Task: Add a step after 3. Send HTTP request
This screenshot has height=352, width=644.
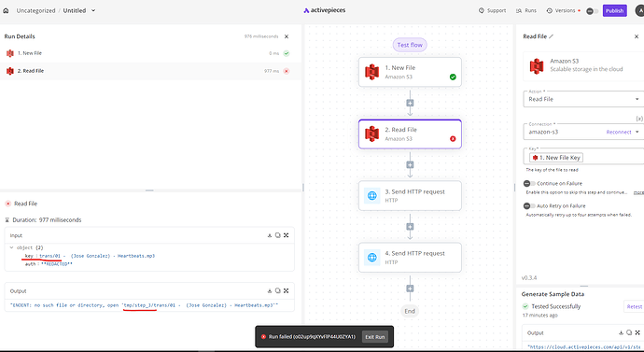Action: (x=410, y=227)
